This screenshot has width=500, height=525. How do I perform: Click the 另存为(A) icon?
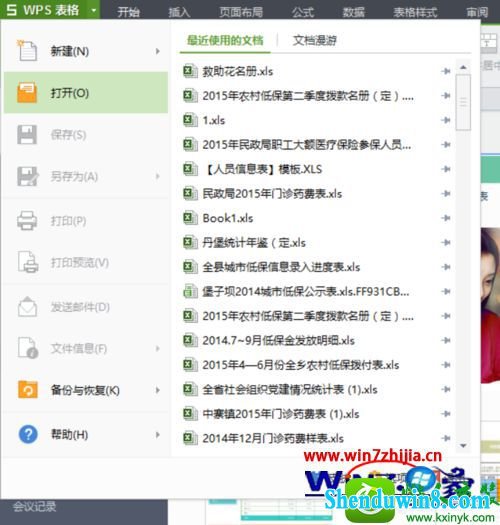click(27, 176)
